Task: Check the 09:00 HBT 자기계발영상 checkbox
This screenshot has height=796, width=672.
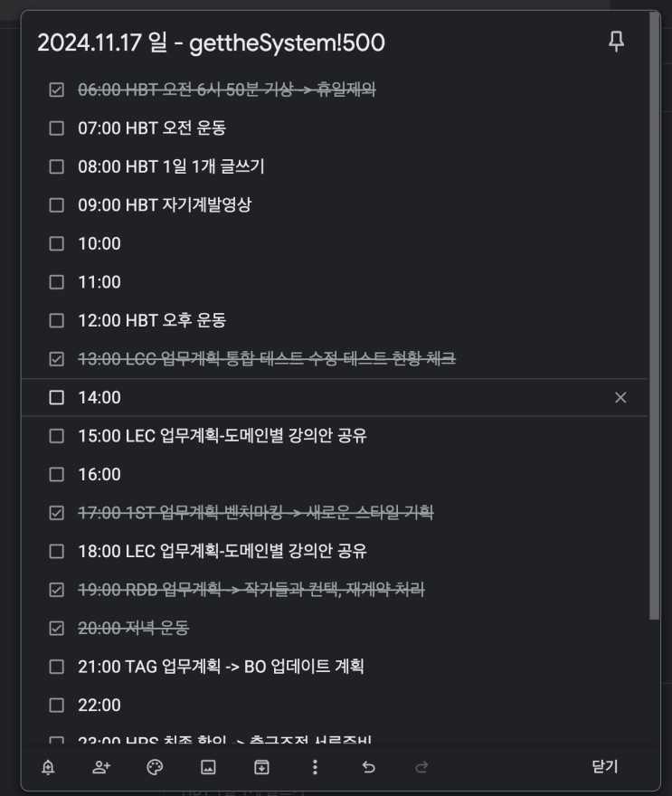Action: [x=56, y=205]
